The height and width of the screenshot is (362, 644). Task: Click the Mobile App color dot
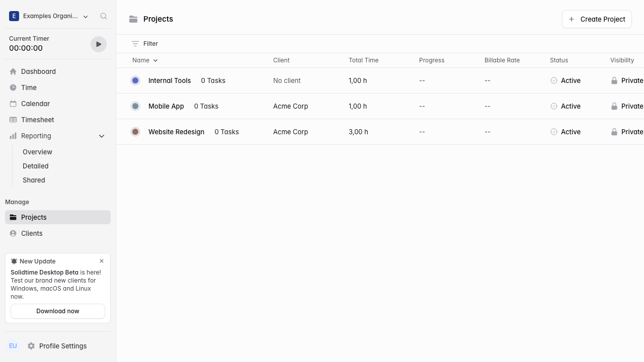coord(135,106)
